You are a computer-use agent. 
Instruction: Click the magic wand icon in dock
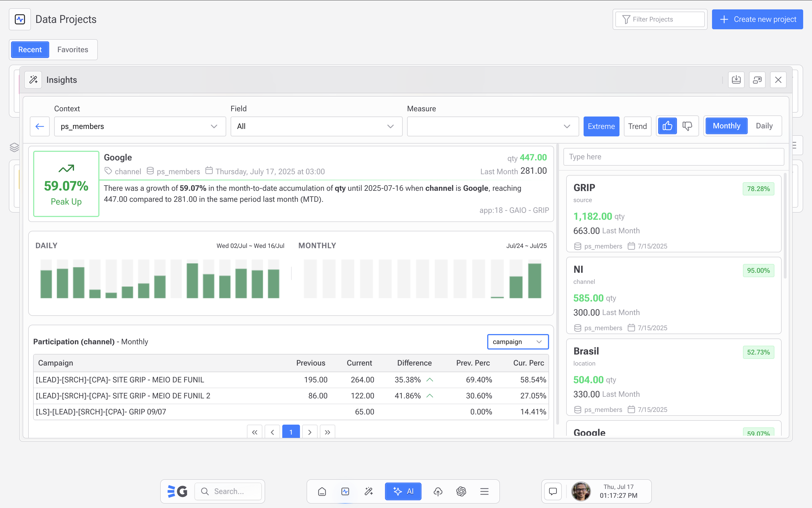[x=369, y=491]
